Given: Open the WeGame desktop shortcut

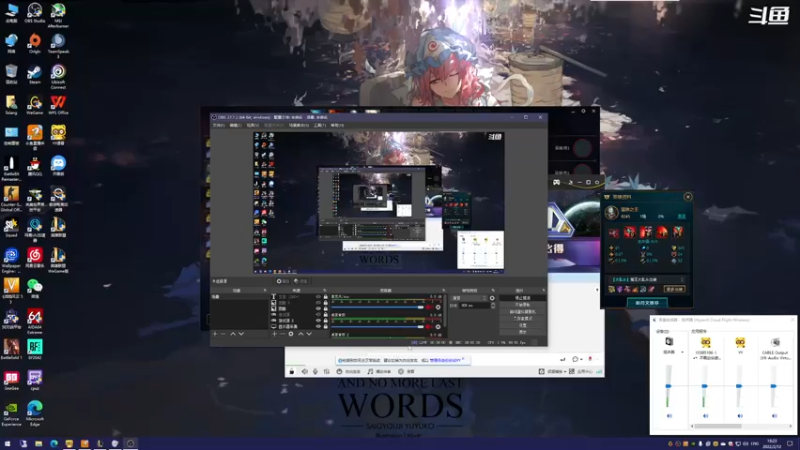Looking at the screenshot, I should pos(34,105).
